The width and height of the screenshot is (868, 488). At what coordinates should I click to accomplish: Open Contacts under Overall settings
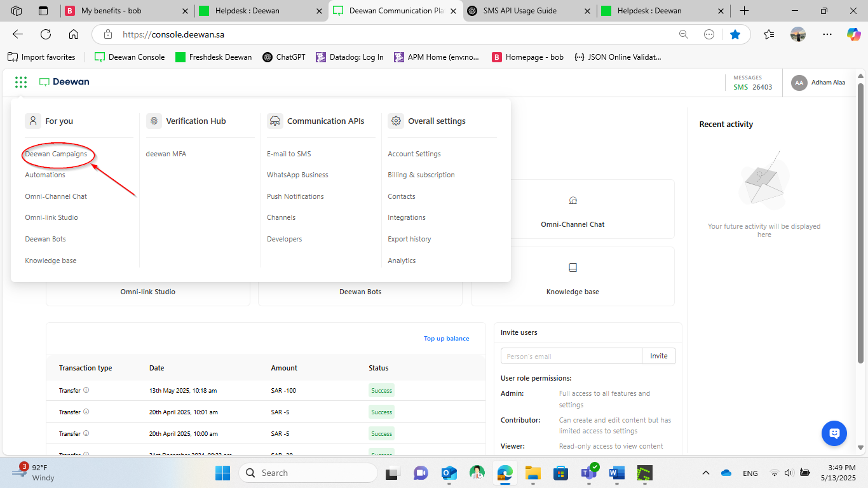point(402,196)
